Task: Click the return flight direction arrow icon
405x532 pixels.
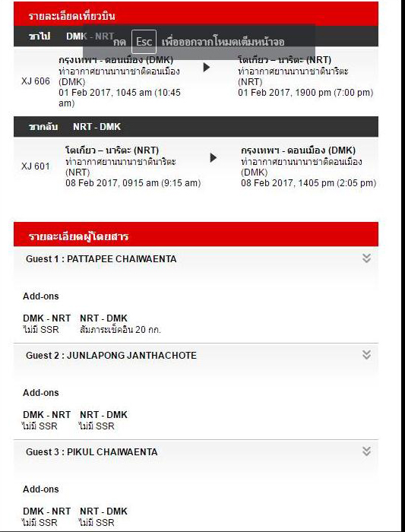Action: tap(213, 158)
